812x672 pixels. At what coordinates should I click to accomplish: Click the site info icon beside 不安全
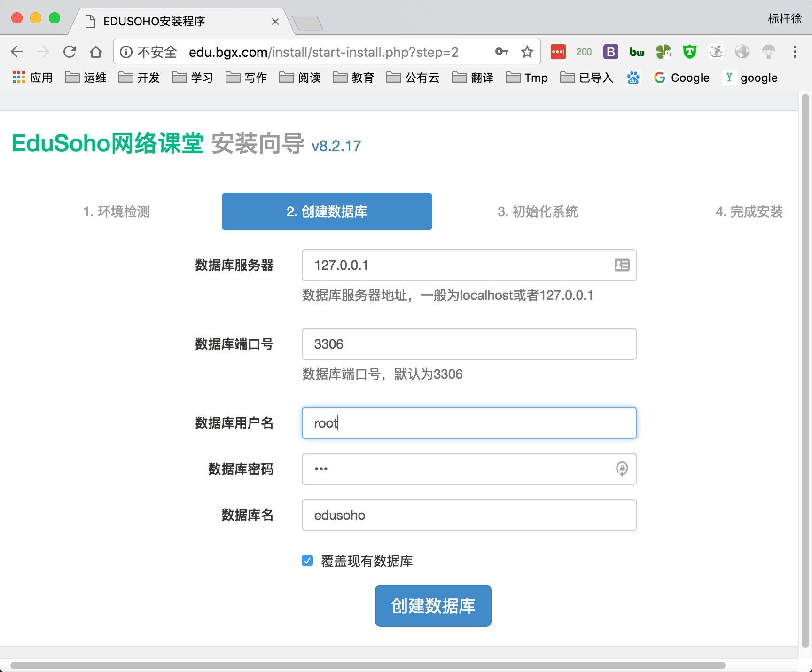pos(126,52)
